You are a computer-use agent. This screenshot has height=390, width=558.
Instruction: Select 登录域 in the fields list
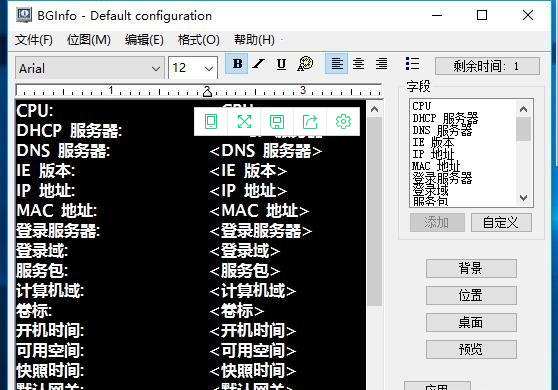(430, 190)
